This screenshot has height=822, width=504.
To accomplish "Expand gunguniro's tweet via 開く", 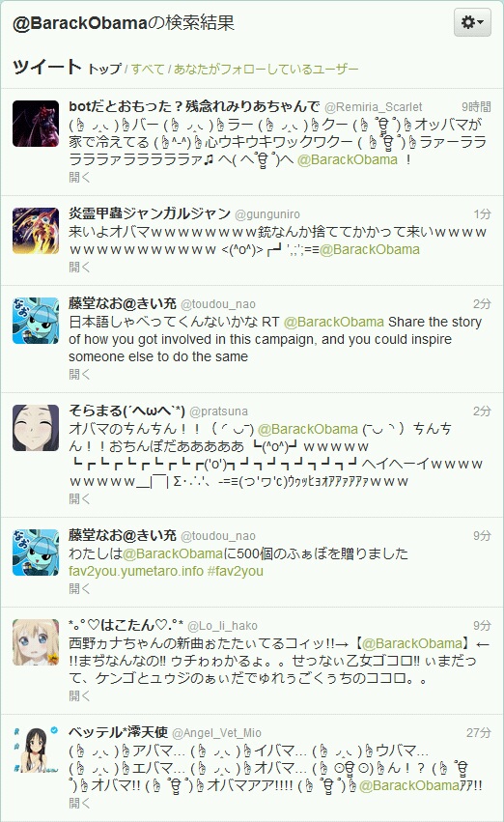I will pos(79,267).
